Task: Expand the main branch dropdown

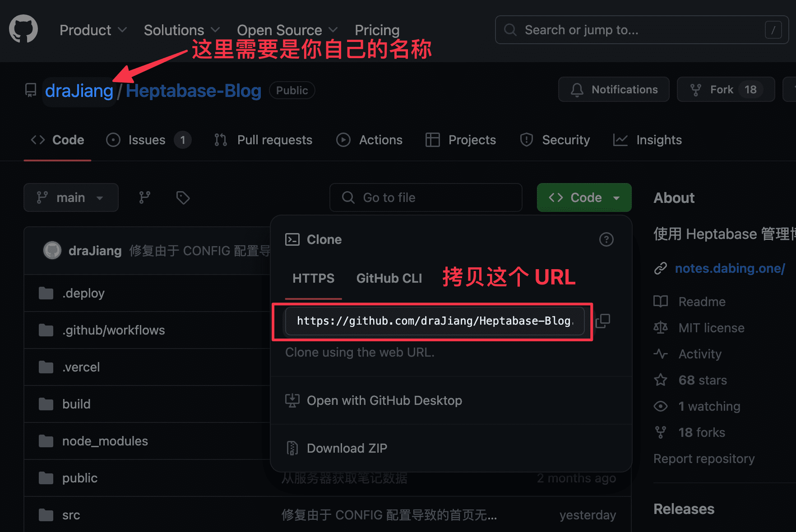Action: point(71,197)
